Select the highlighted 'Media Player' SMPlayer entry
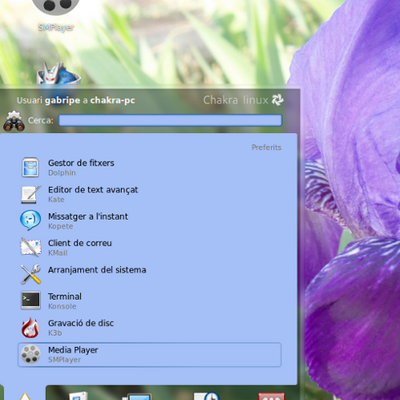400x400 pixels. coord(149,355)
